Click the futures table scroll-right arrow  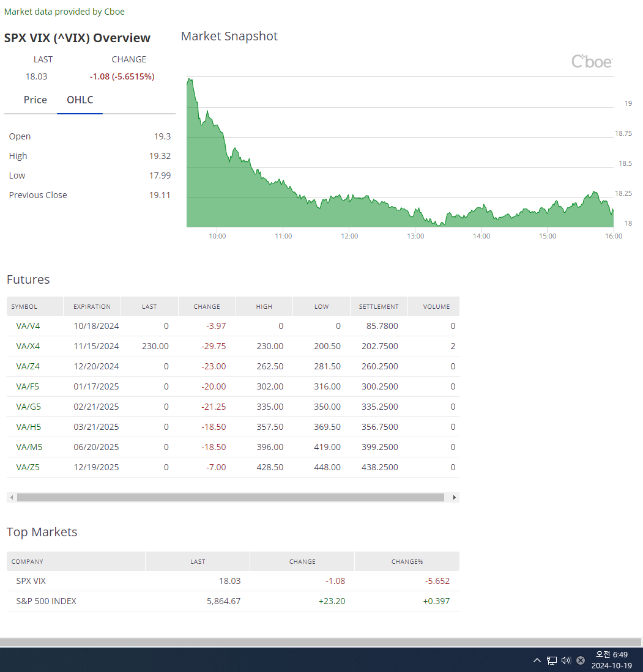point(455,498)
